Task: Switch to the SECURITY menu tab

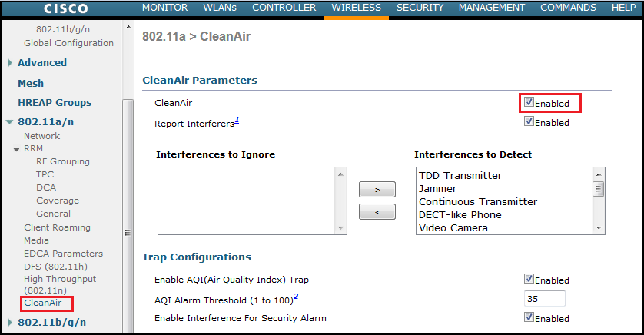Action: (x=420, y=8)
